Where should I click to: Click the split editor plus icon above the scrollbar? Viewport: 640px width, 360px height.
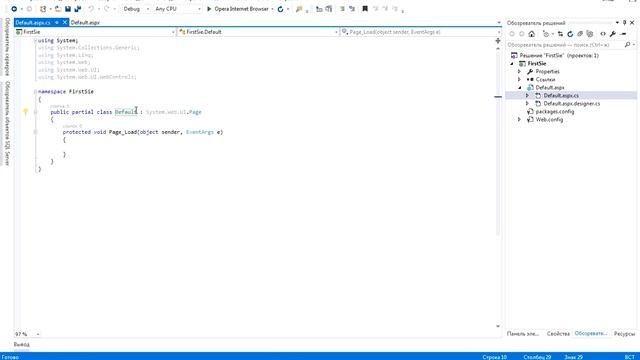tap(498, 41)
